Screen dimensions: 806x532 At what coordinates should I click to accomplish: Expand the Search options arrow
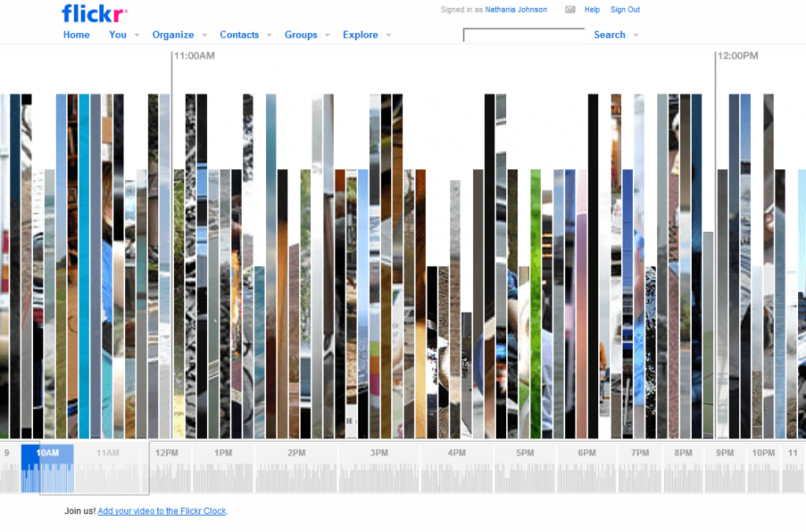click(636, 35)
